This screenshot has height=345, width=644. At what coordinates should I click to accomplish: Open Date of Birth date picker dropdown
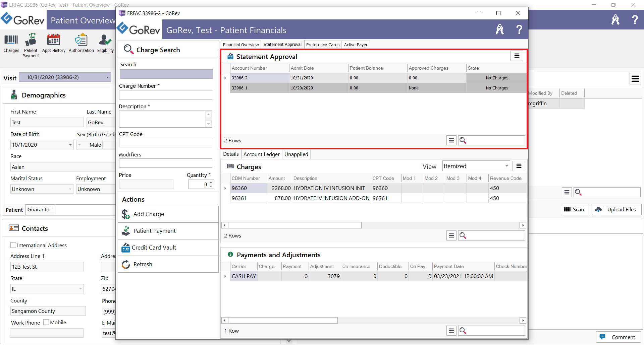(70, 145)
